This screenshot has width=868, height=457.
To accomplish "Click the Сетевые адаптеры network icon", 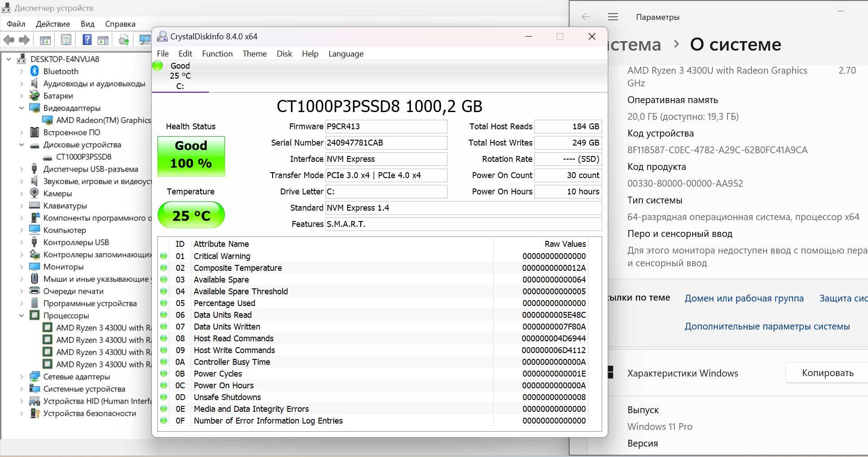I will [x=34, y=376].
